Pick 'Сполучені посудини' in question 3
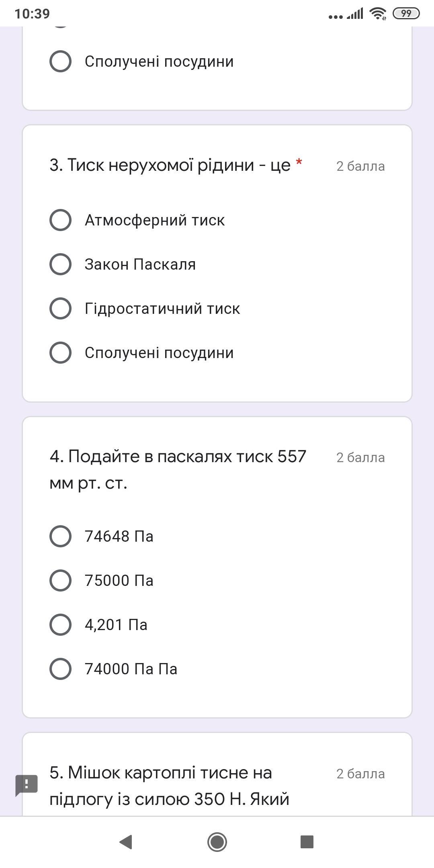Viewport: 434px width, 868px height. (x=60, y=353)
